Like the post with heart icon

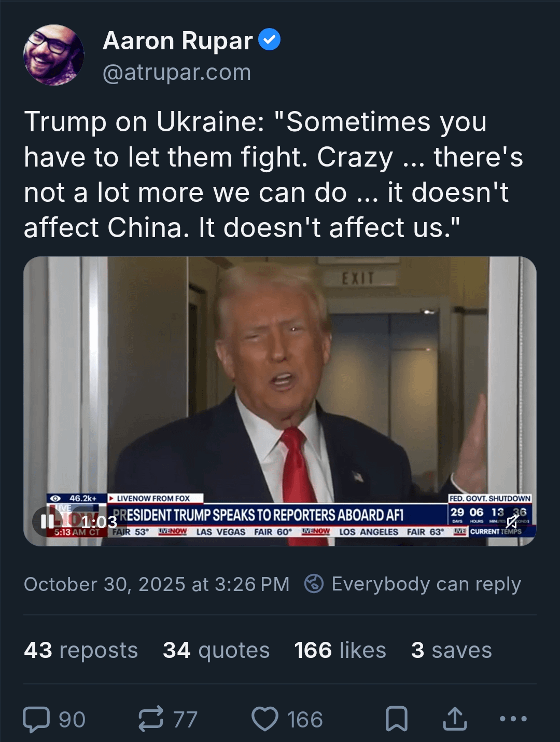(x=265, y=719)
